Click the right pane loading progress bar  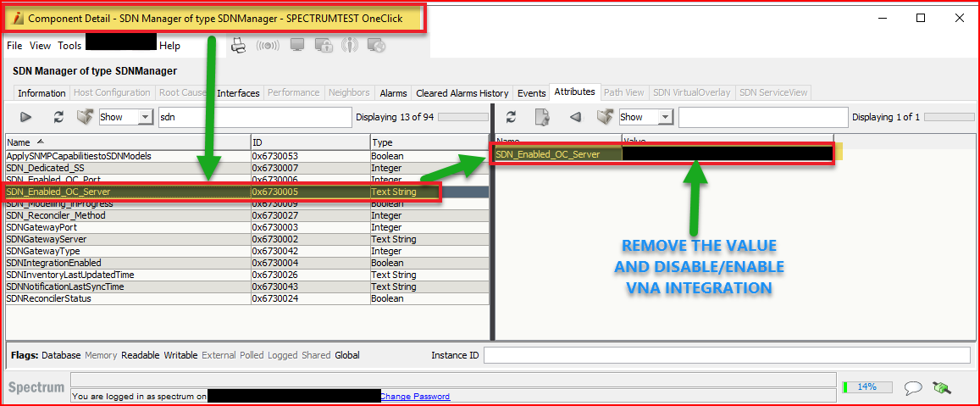(x=950, y=117)
